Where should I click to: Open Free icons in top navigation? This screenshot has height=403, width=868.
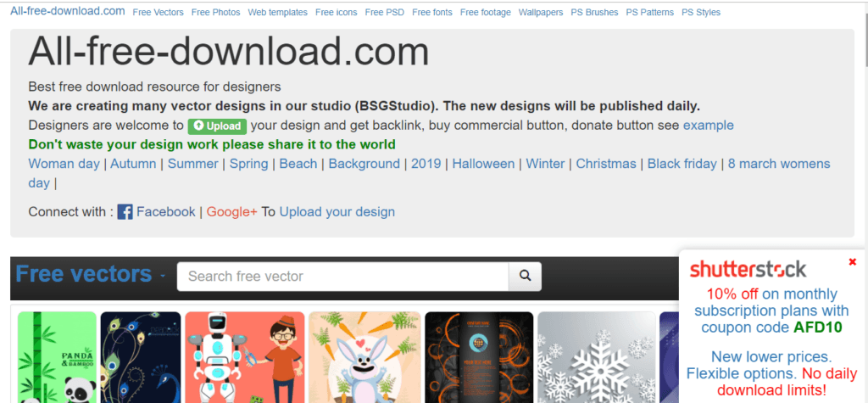coord(337,12)
